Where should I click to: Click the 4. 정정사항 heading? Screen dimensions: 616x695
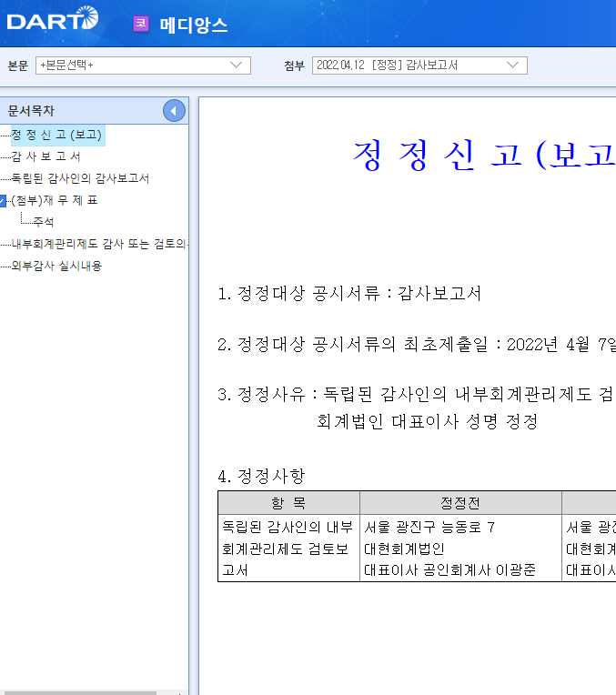[261, 477]
